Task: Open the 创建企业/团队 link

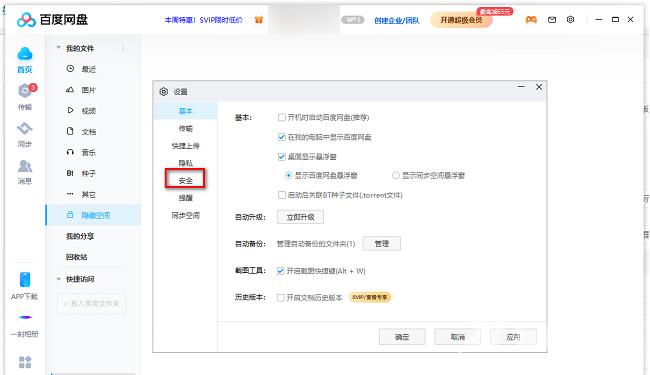Action: click(x=397, y=20)
